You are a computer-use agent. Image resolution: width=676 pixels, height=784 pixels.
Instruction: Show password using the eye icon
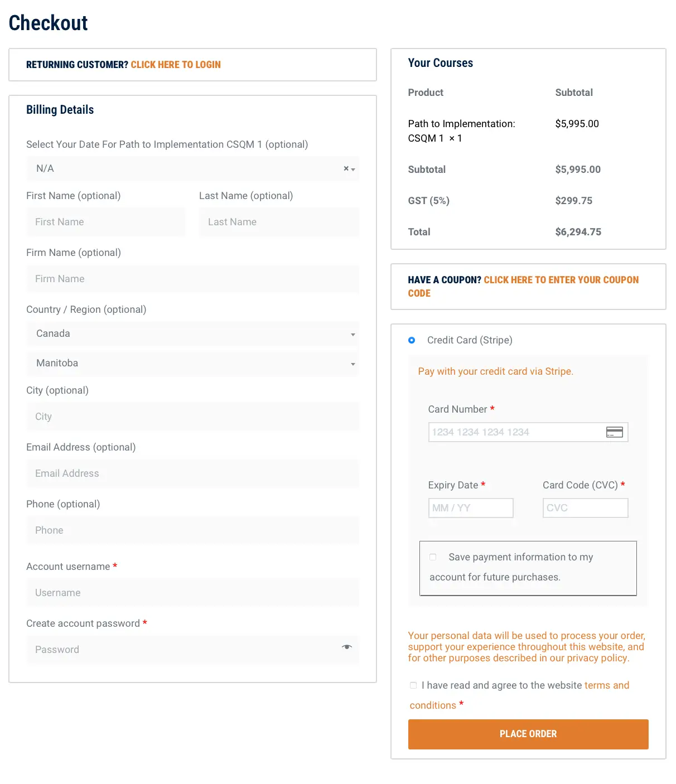point(347,647)
